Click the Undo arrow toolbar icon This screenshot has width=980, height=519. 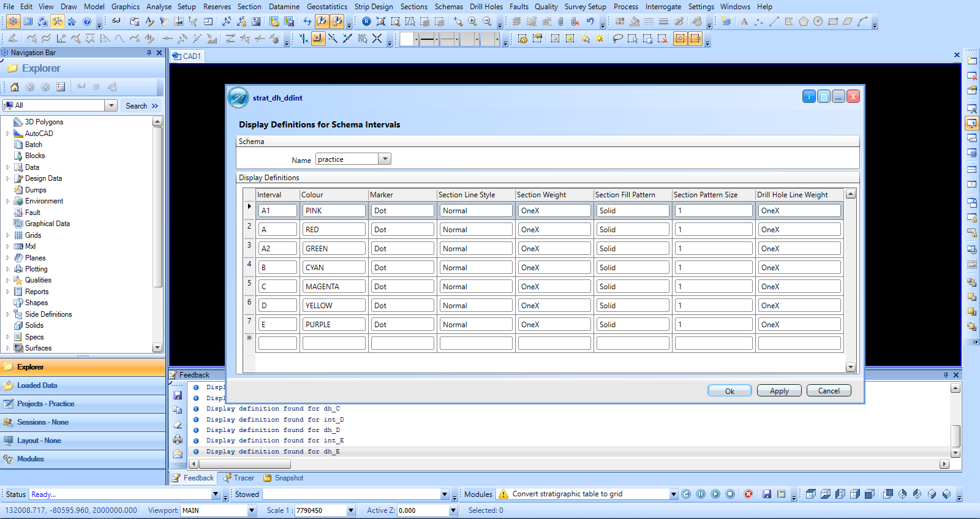[x=590, y=21]
